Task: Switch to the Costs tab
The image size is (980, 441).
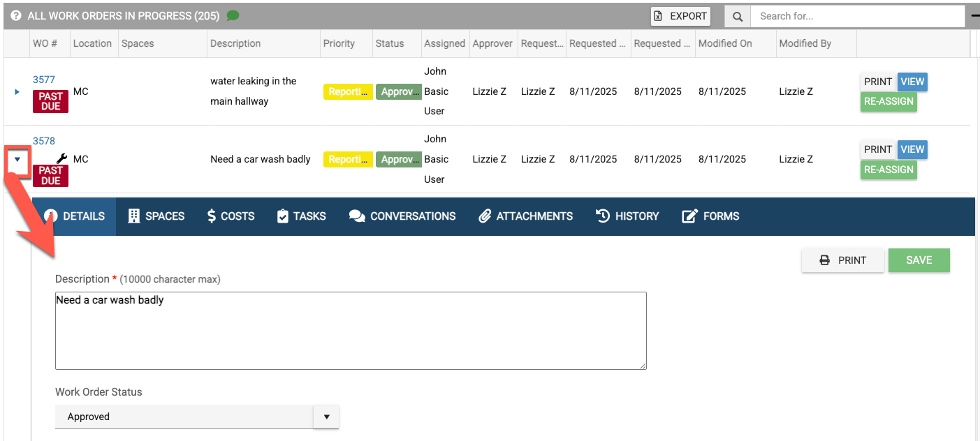Action: (x=231, y=216)
